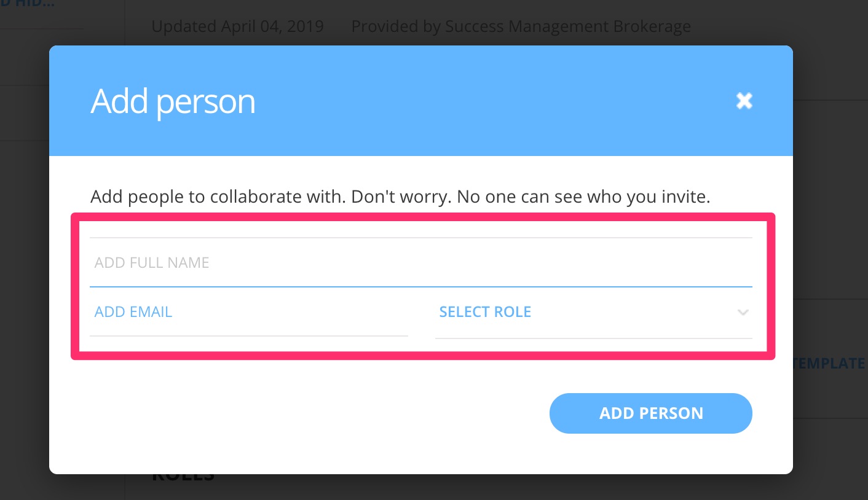Click the Add Full Name field

point(420,263)
